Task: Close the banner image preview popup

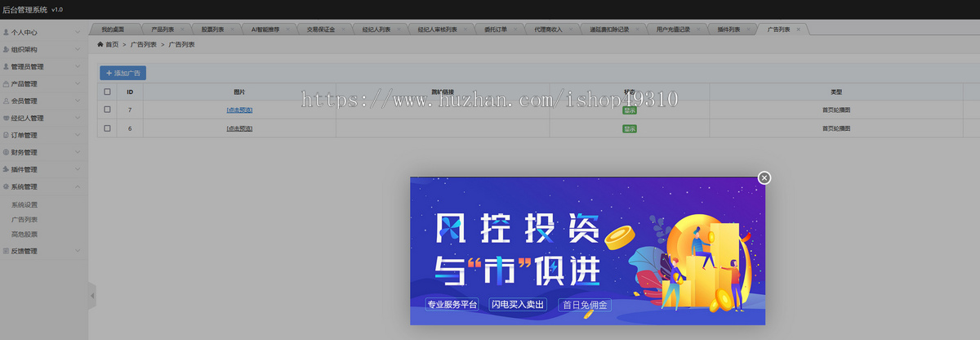Action: [x=764, y=178]
